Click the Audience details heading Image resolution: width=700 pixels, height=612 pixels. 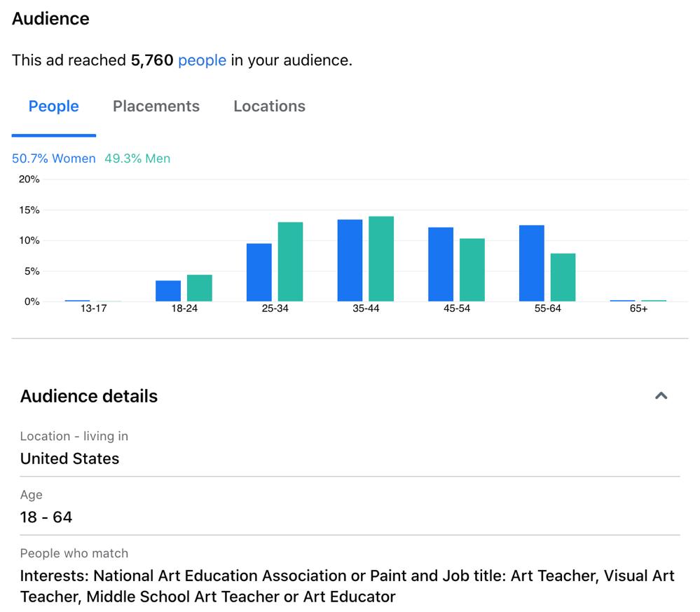(x=89, y=396)
